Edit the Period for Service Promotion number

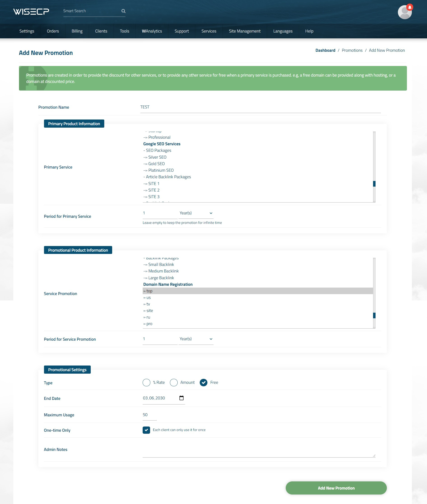(x=160, y=339)
